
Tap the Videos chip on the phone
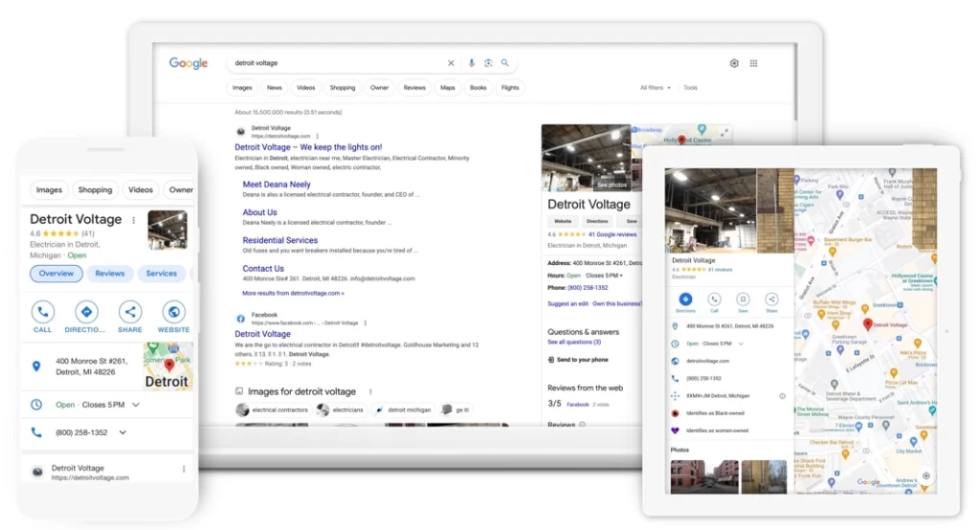[141, 189]
